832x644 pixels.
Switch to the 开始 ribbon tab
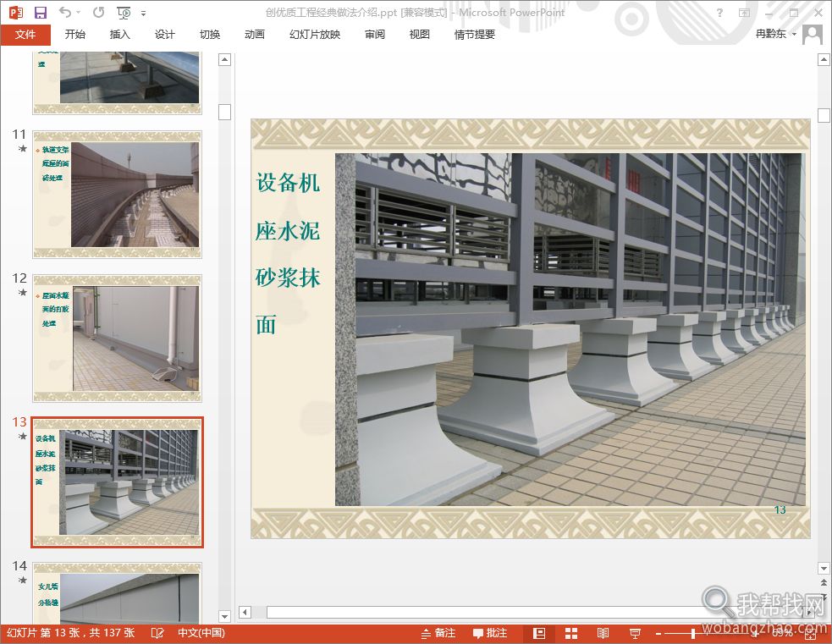point(75,35)
